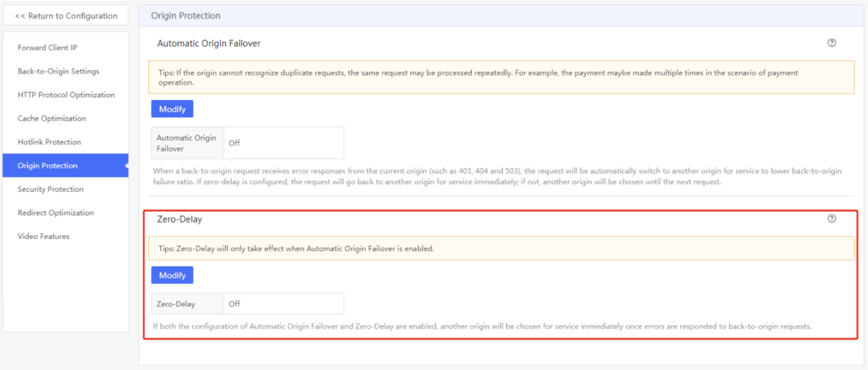The height and width of the screenshot is (370, 868).
Task: Click the 'Origin Protection' page header
Action: (x=186, y=16)
